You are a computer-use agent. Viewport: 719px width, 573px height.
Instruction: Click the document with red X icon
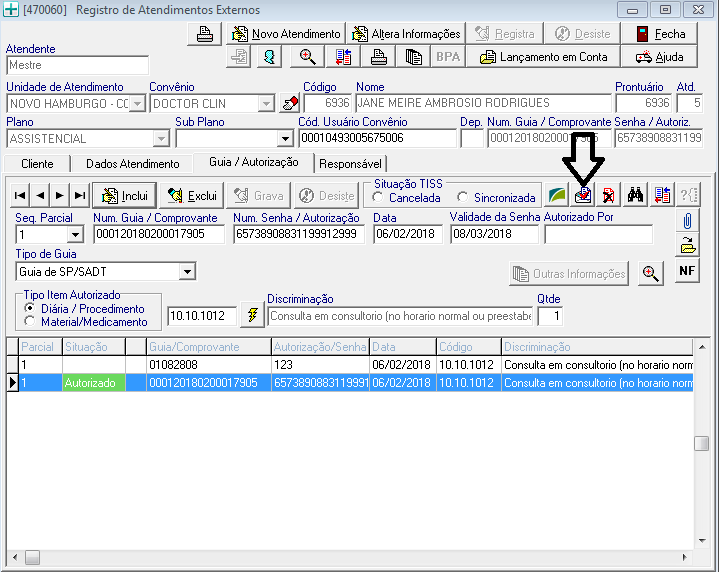coord(609,196)
